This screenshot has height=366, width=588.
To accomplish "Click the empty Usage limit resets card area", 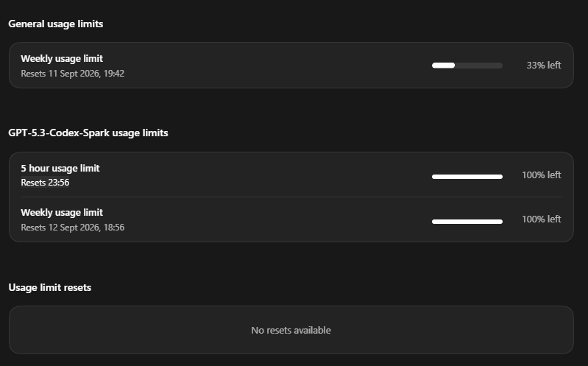I will (291, 330).
